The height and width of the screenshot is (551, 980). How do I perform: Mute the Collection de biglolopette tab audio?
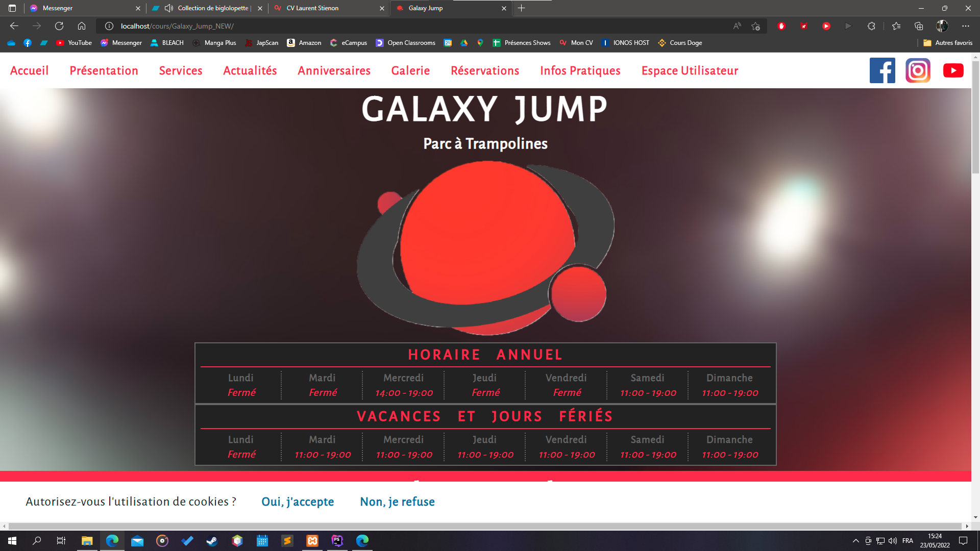pos(169,8)
